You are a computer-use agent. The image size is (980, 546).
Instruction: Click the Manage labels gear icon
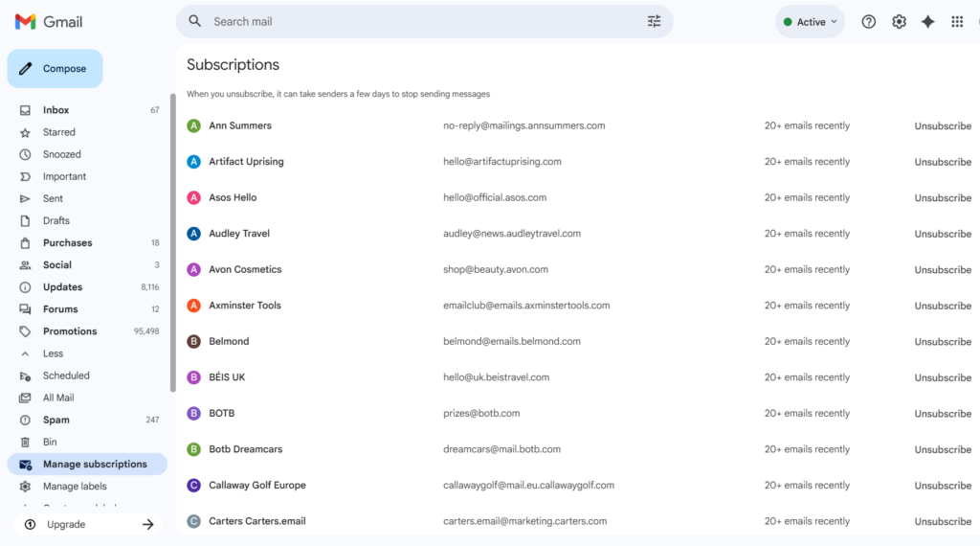(25, 486)
